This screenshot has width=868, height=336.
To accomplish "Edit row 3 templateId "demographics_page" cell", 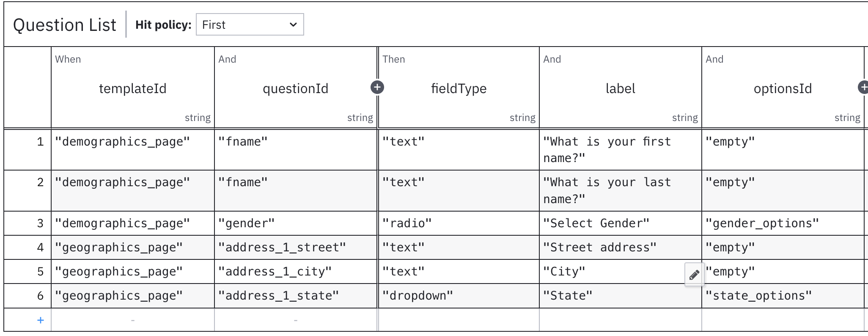I will [133, 223].
